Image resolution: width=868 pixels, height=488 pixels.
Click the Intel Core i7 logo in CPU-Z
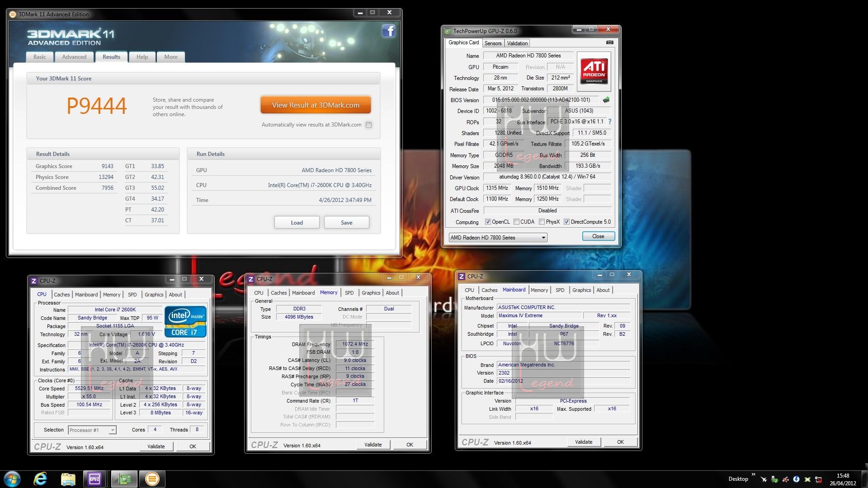pos(185,321)
